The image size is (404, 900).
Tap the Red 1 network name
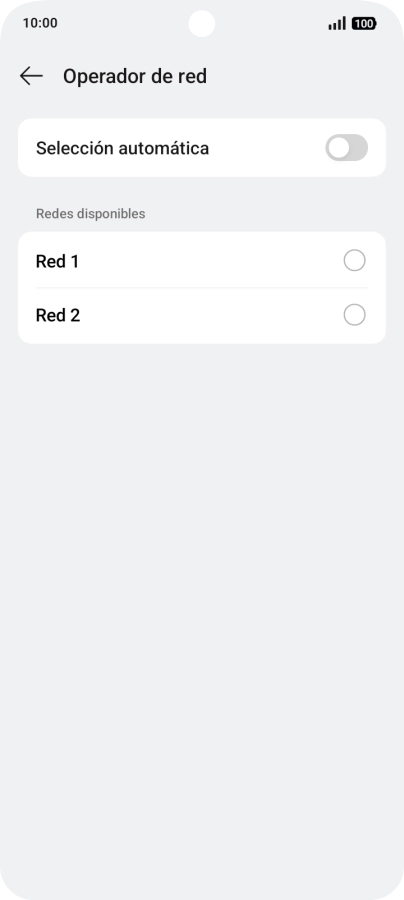pos(57,261)
